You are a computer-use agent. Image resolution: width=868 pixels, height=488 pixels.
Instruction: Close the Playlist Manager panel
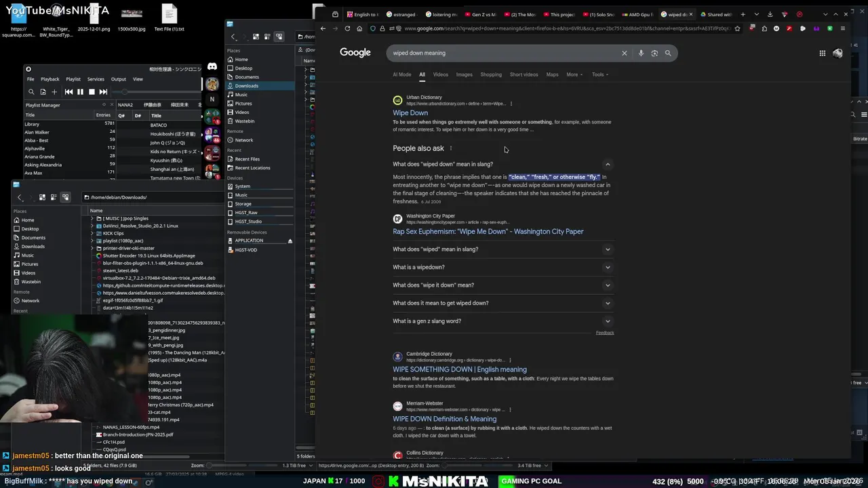point(113,105)
